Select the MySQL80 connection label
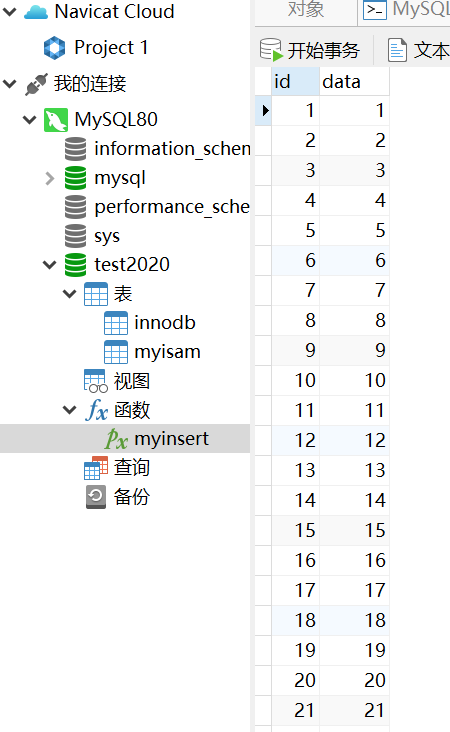Screen dimensions: 450x732 pyautogui.click(x=116, y=120)
